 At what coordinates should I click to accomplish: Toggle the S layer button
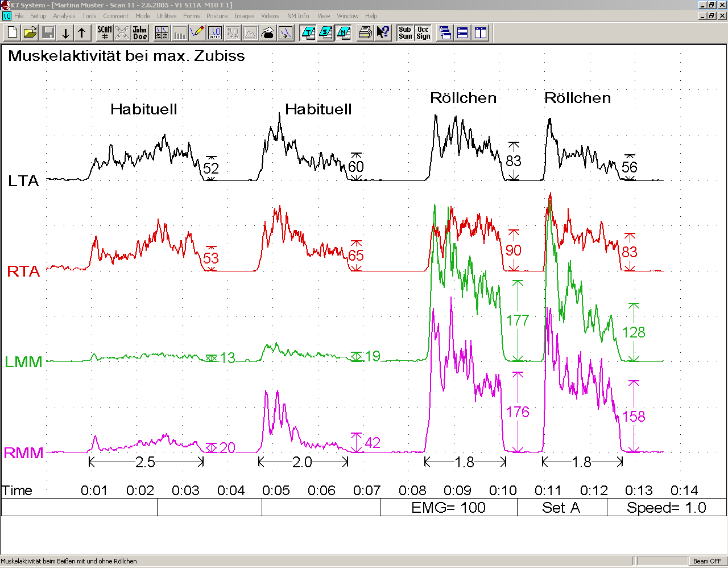(326, 33)
